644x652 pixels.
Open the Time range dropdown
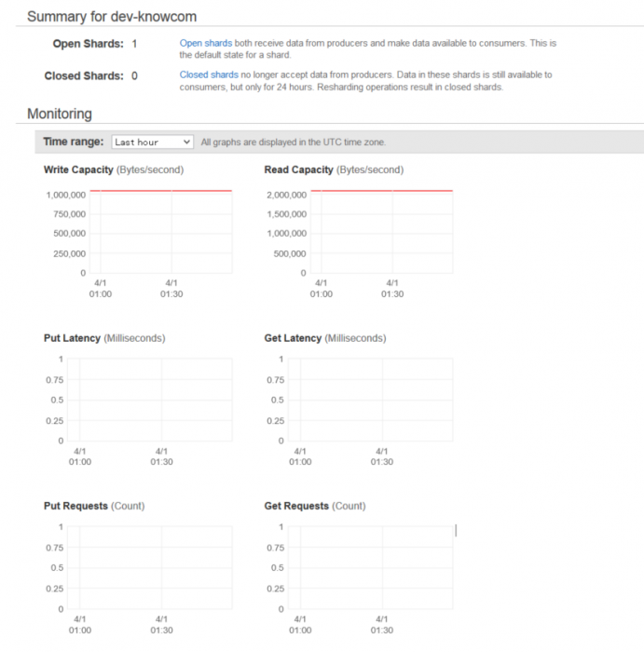[152, 142]
